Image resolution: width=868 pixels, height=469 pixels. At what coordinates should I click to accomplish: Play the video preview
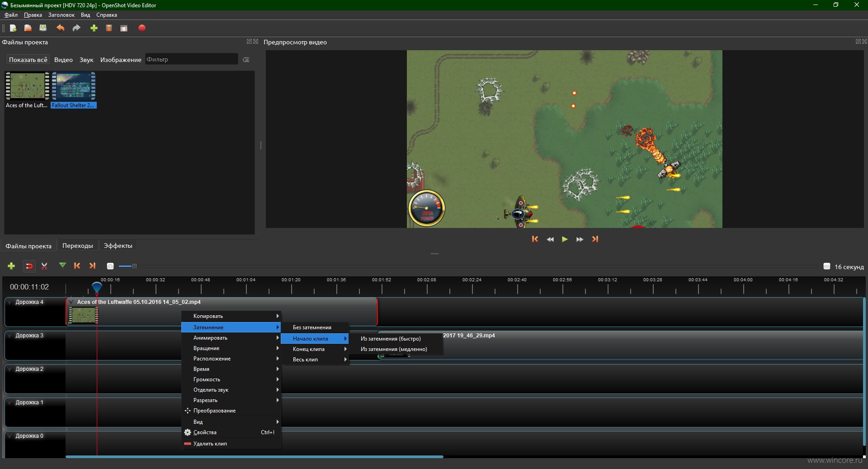pyautogui.click(x=565, y=239)
